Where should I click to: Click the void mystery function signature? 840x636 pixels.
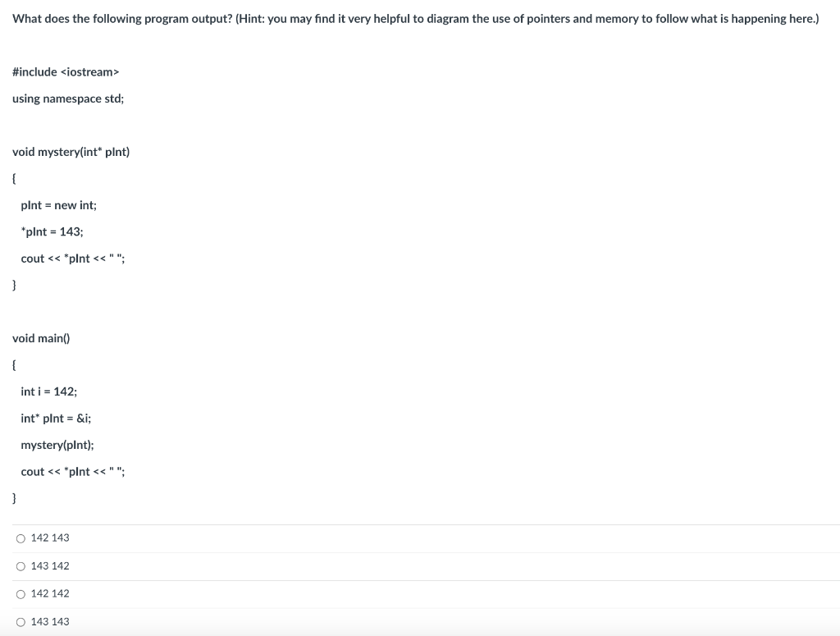coord(71,151)
